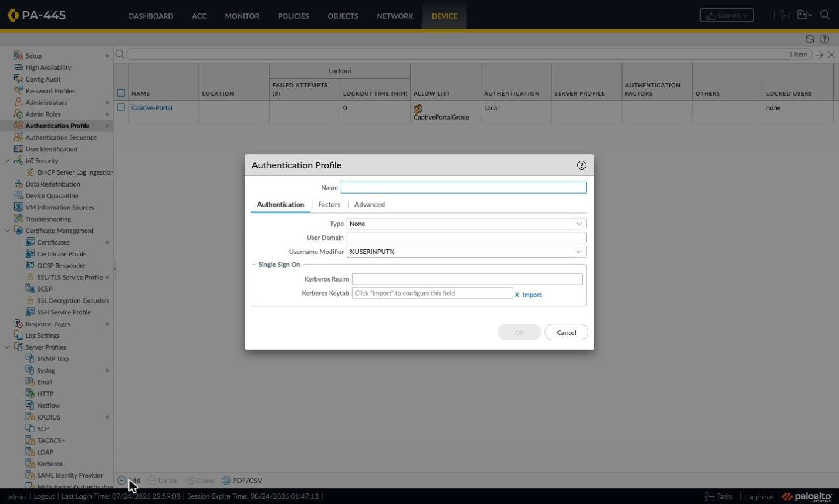Select the Authentication Profile tree item
This screenshot has width=839, height=504.
point(57,126)
